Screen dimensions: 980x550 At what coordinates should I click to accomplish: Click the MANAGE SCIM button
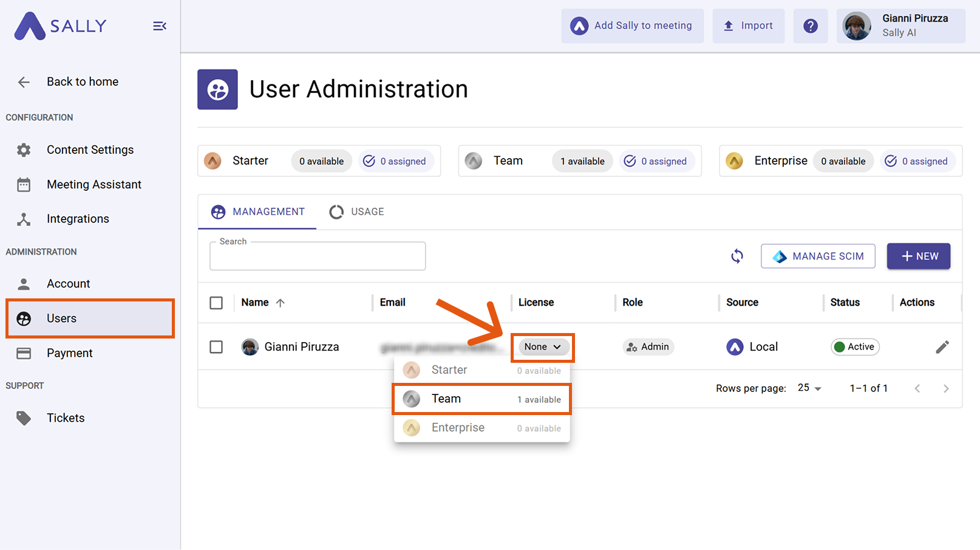[x=818, y=256]
